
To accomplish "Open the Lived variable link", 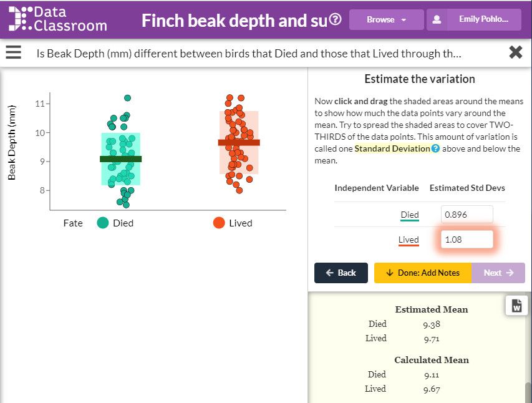I will point(409,240).
